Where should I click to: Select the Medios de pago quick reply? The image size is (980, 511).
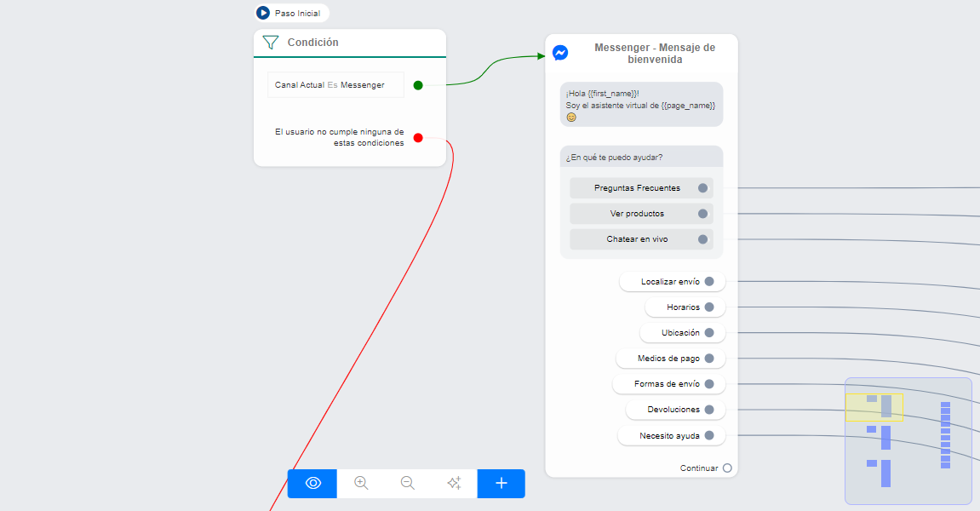[668, 359]
